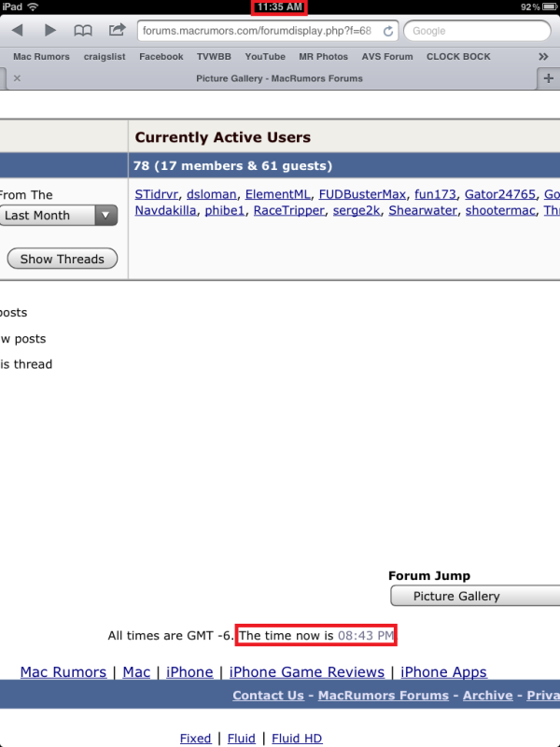Viewport: 560px width, 747px height.
Task: Open user fun173 profile
Action: click(435, 194)
